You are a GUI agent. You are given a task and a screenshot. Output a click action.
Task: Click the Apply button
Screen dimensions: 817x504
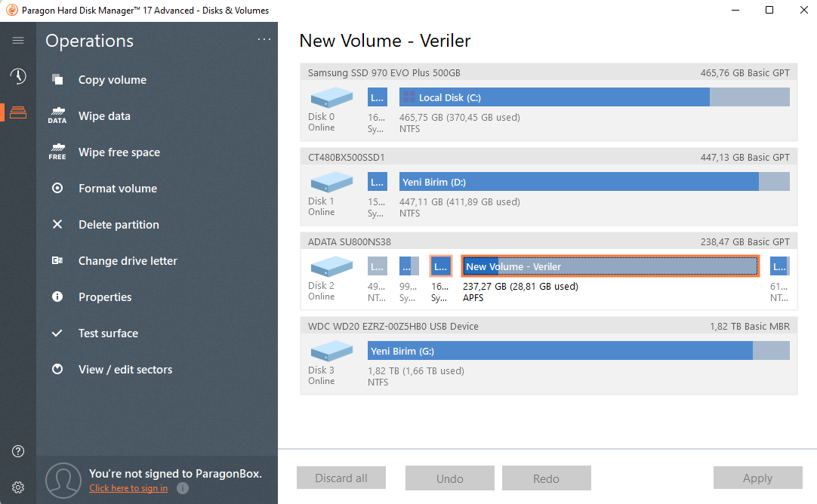click(757, 478)
